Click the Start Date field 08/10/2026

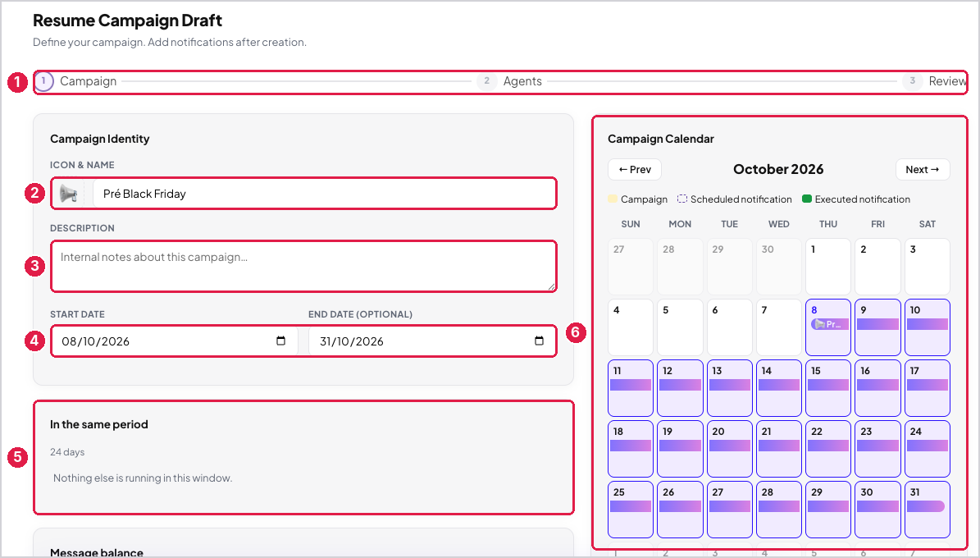click(174, 341)
